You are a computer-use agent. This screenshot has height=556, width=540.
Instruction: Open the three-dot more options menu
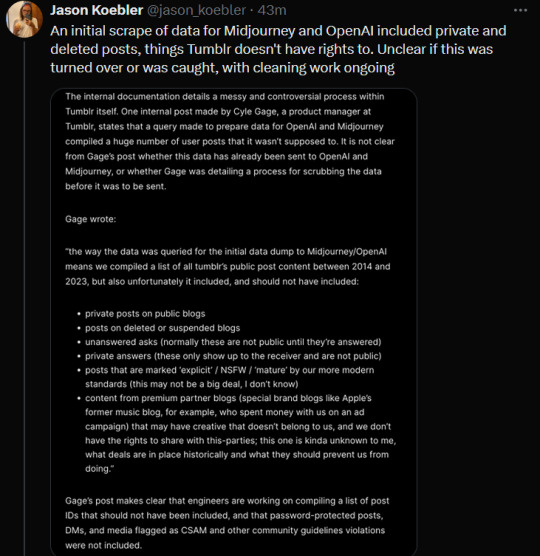coord(520,10)
